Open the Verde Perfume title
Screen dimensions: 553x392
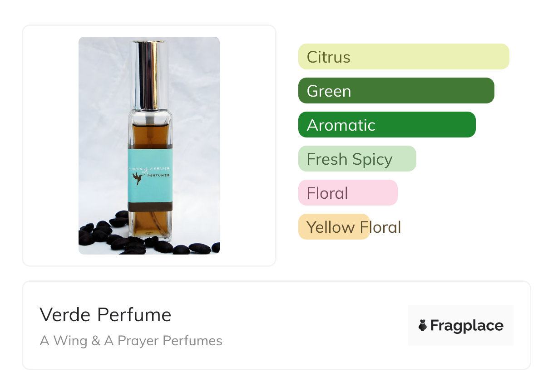(x=105, y=315)
